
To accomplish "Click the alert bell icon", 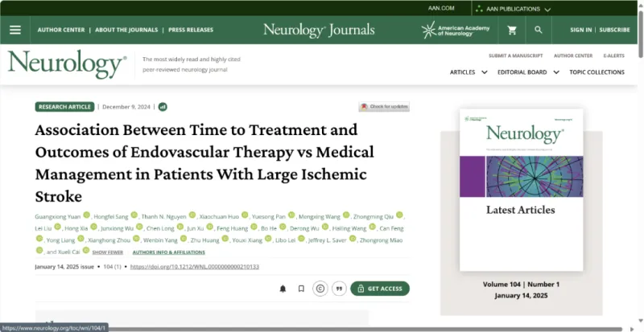I will [283, 289].
